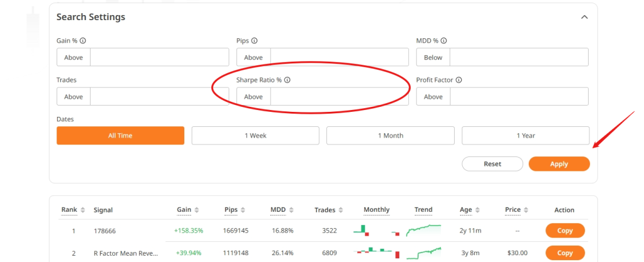The height and width of the screenshot is (262, 644).
Task: Open the Gain % Above dropdown
Action: click(x=74, y=57)
